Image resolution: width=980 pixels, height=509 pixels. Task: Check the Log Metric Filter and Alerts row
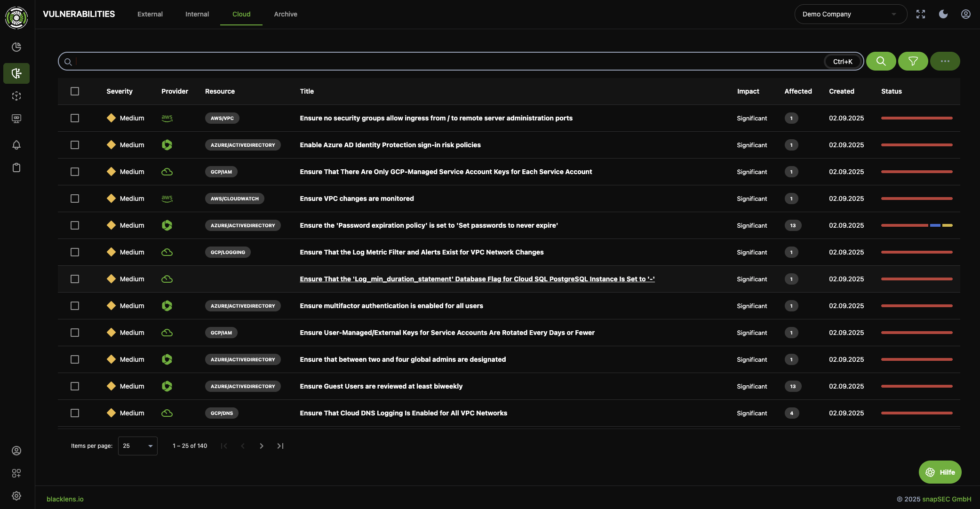(75, 252)
